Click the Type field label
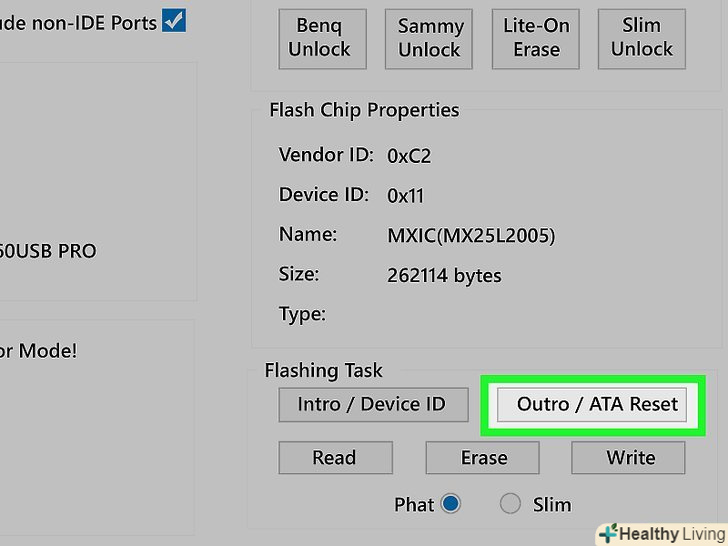The image size is (728, 546). tap(302, 314)
